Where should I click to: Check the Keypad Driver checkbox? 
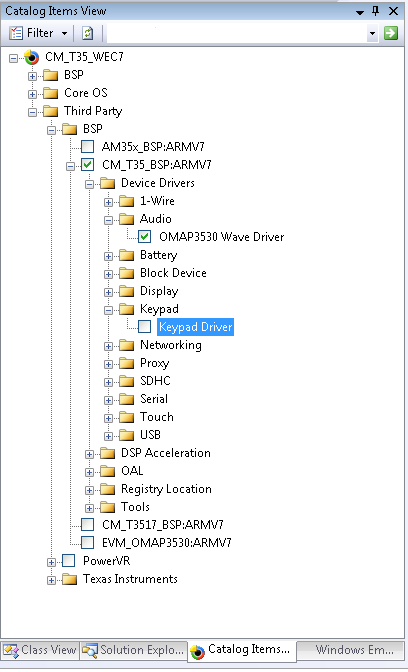(x=144, y=327)
